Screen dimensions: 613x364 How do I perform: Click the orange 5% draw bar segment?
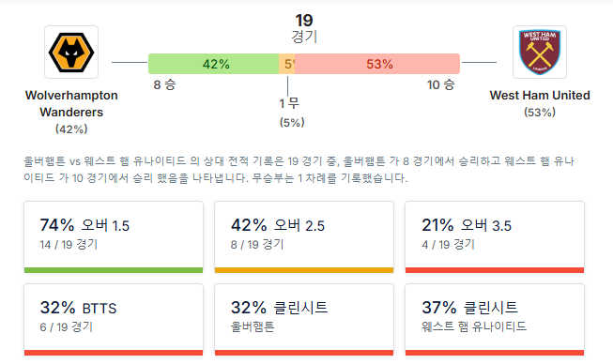pyautogui.click(x=287, y=64)
